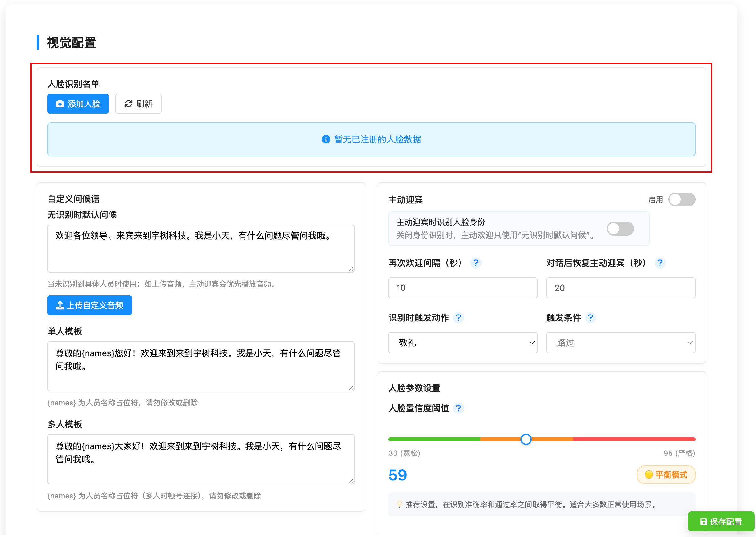Open help icon for 人脸置信度阈值
Image resolution: width=756 pixels, height=537 pixels.
click(458, 409)
